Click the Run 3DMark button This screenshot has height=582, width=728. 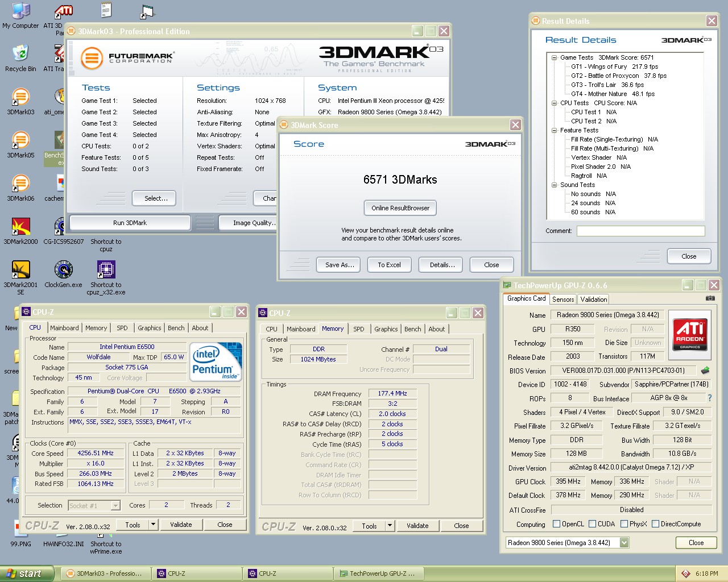click(x=130, y=223)
